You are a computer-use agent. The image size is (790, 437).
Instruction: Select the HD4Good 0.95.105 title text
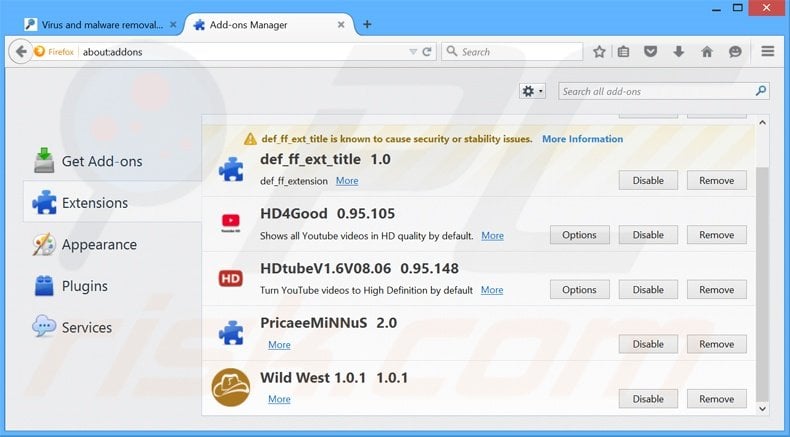tap(327, 213)
